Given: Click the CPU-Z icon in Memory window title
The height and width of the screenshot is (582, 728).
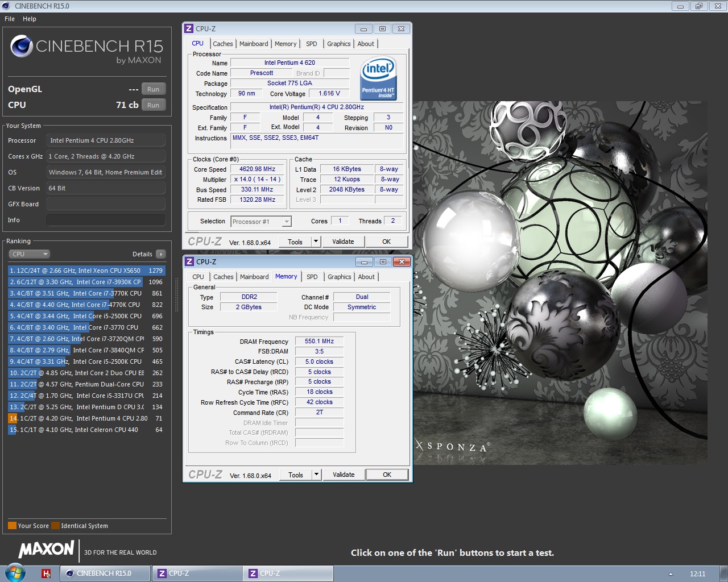Looking at the screenshot, I should pyautogui.click(x=189, y=261).
